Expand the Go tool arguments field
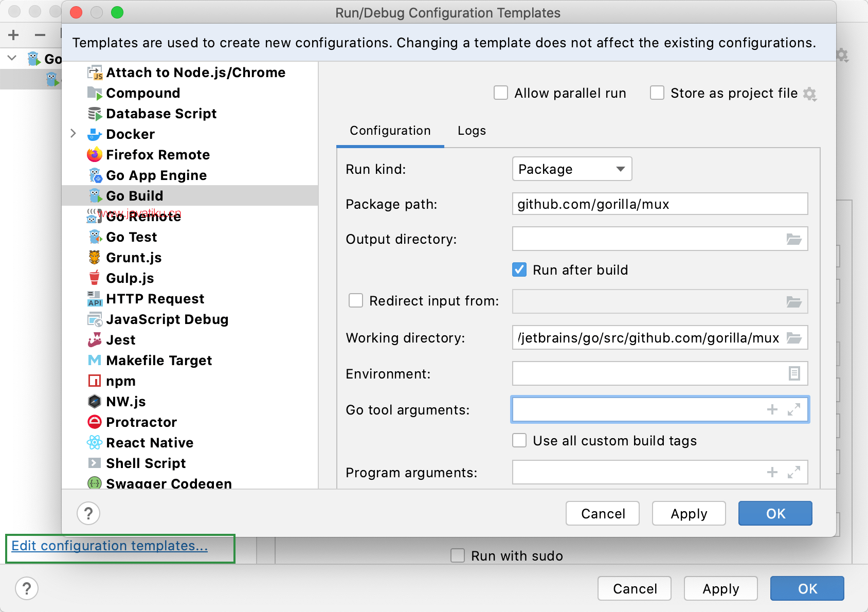This screenshot has height=612, width=868. [794, 409]
